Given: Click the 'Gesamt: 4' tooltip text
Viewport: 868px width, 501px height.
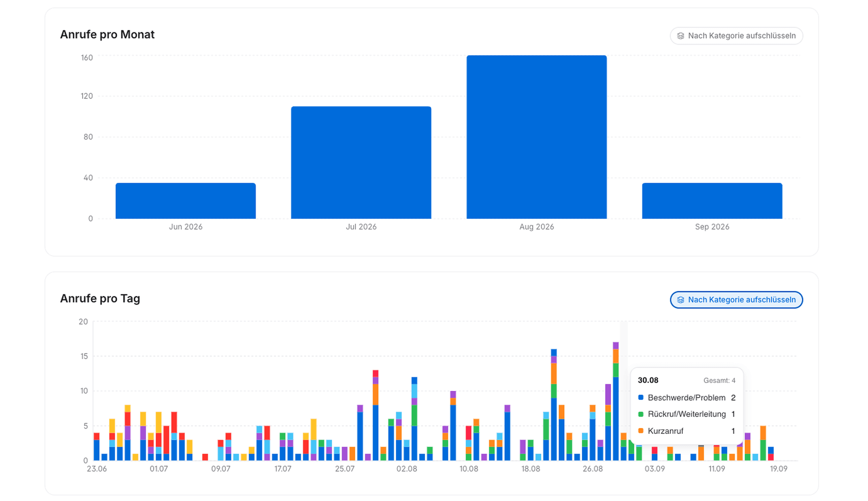Looking at the screenshot, I should [x=719, y=380].
